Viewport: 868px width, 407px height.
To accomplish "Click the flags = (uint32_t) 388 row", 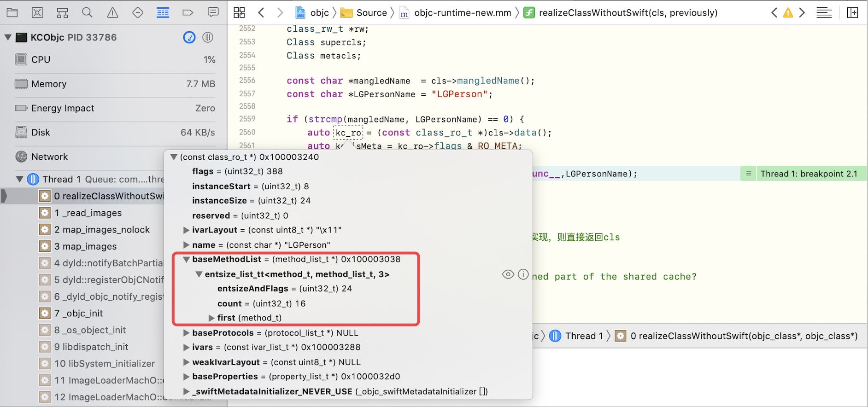I will pos(237,171).
